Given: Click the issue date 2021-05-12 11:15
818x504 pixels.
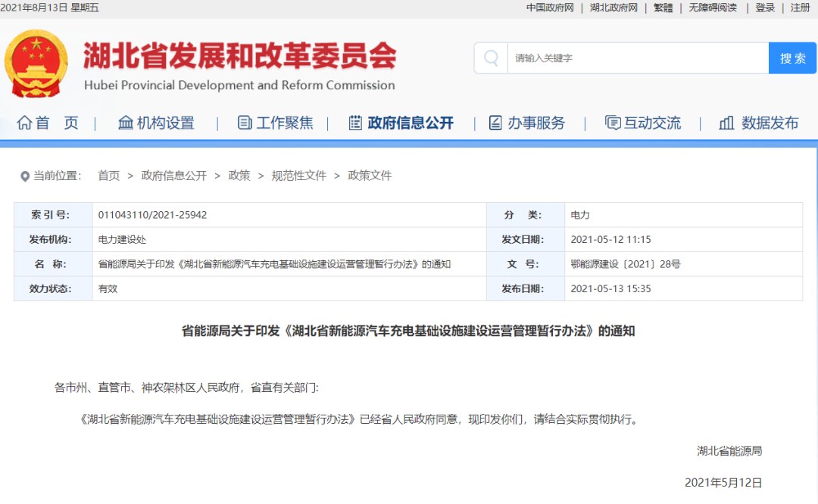Looking at the screenshot, I should (611, 240).
